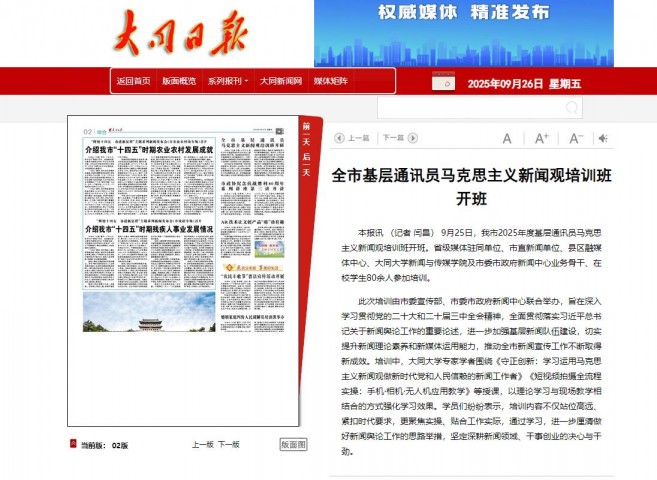657x480 pixels.
Task: Open 媒体矩阵 navigation item
Action: [x=331, y=81]
